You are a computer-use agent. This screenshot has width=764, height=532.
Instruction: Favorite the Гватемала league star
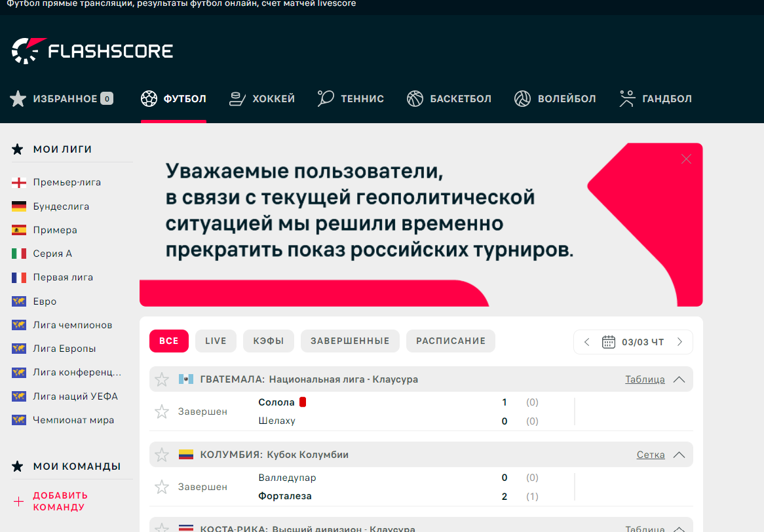[x=162, y=379]
